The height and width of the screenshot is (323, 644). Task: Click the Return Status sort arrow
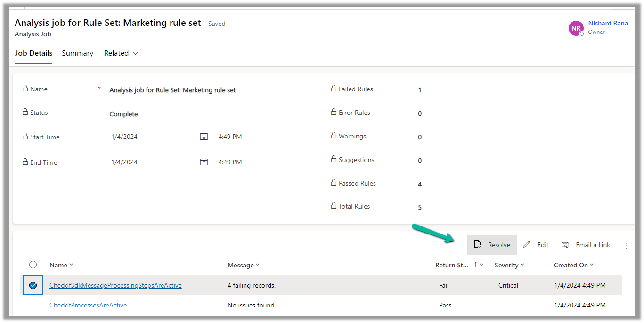pos(476,265)
